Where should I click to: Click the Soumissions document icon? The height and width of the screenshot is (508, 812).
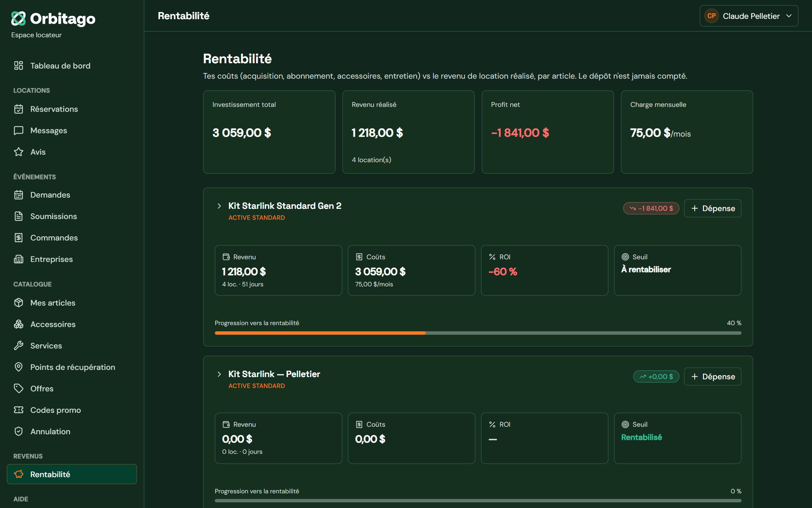coord(18,216)
